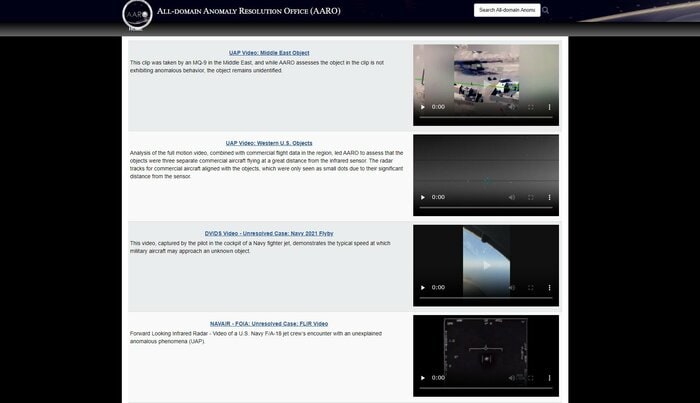700x403 pixels.
Task: Play the FLIR Video clip
Action: (x=422, y=378)
